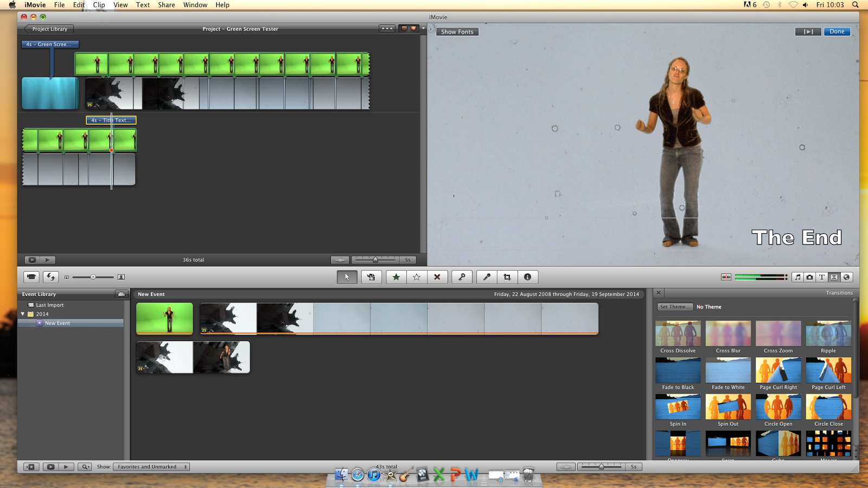The width and height of the screenshot is (868, 488).
Task: Open the View menu
Action: (120, 5)
